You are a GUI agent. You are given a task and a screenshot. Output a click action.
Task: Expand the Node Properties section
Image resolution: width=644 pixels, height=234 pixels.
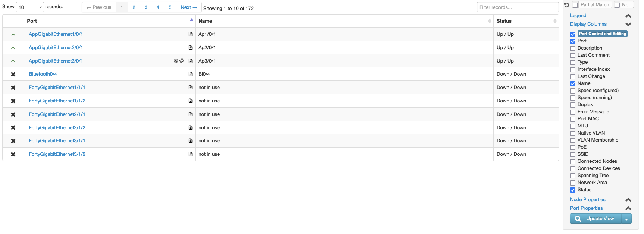(628, 200)
